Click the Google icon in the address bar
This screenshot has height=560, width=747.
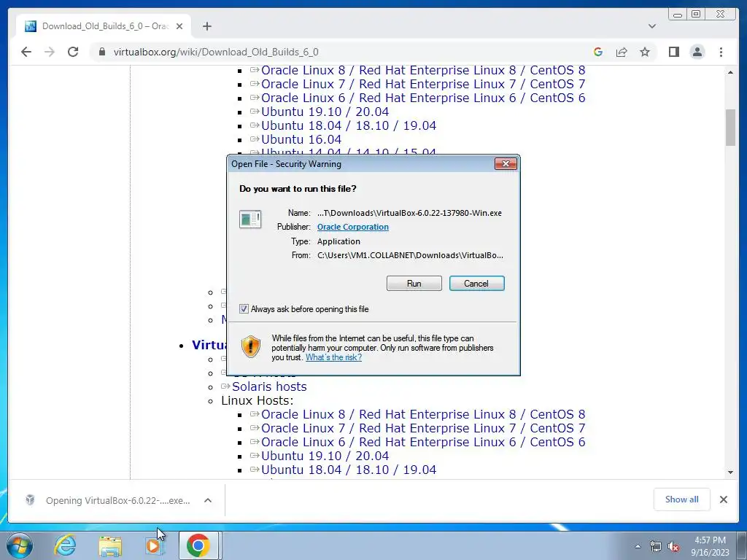[598, 52]
